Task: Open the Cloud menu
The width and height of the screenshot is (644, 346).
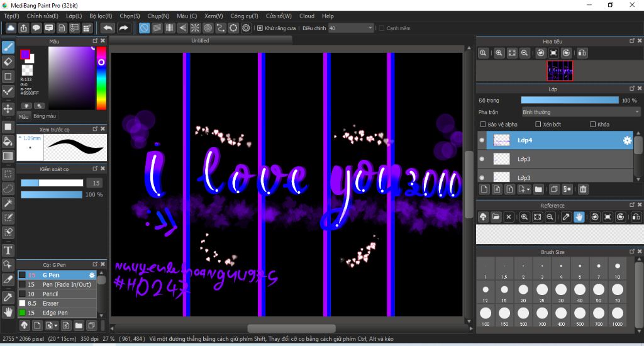Action: point(307,16)
